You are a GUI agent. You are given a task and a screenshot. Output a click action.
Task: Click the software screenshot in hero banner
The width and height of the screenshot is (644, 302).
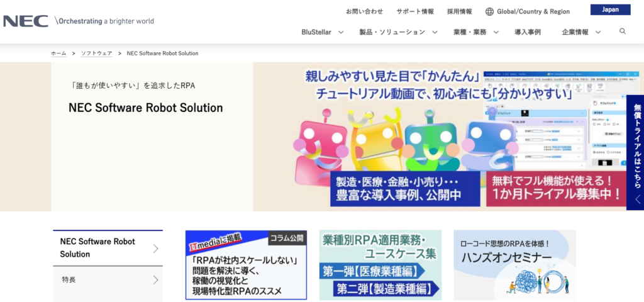(x=561, y=119)
